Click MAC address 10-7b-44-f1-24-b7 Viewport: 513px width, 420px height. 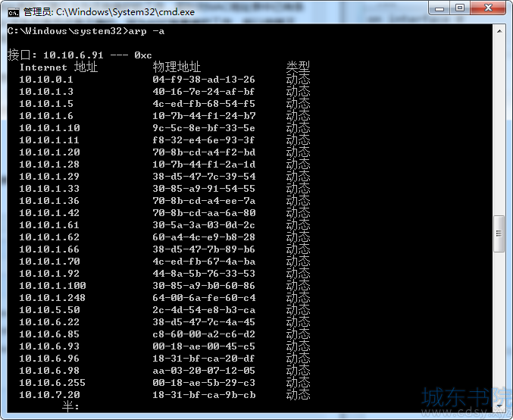click(204, 116)
